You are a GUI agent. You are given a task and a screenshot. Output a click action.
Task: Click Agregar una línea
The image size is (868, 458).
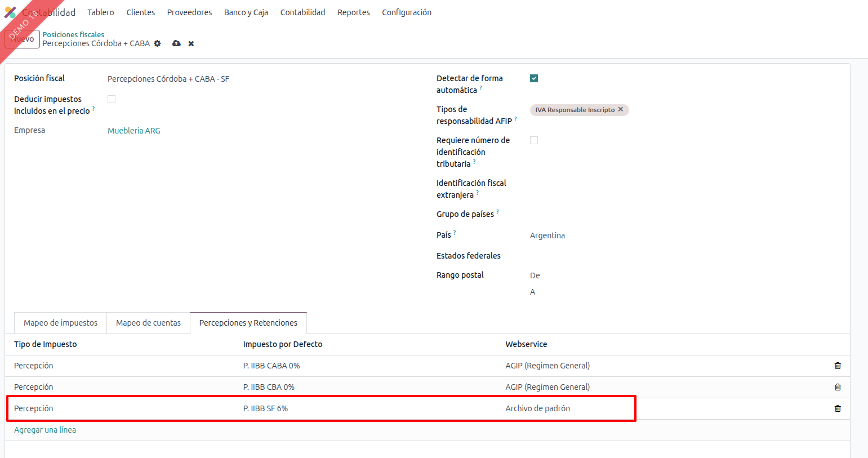[x=45, y=430]
